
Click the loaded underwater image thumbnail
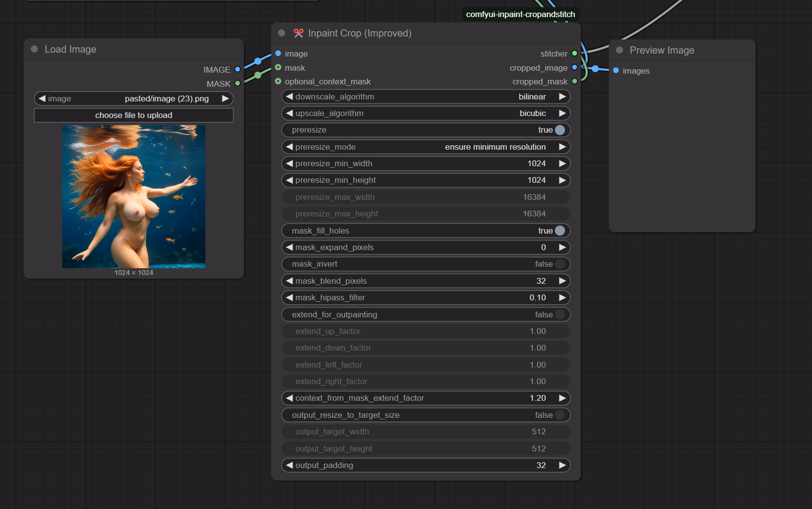click(x=134, y=196)
